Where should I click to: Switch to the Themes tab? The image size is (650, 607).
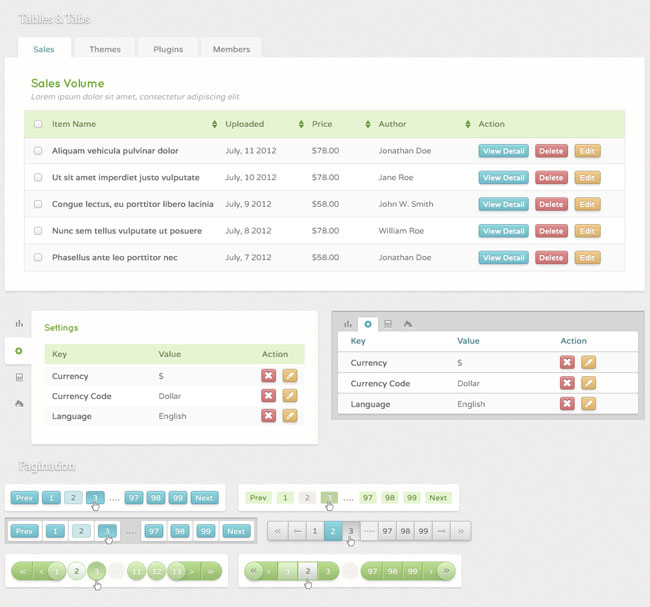105,49
